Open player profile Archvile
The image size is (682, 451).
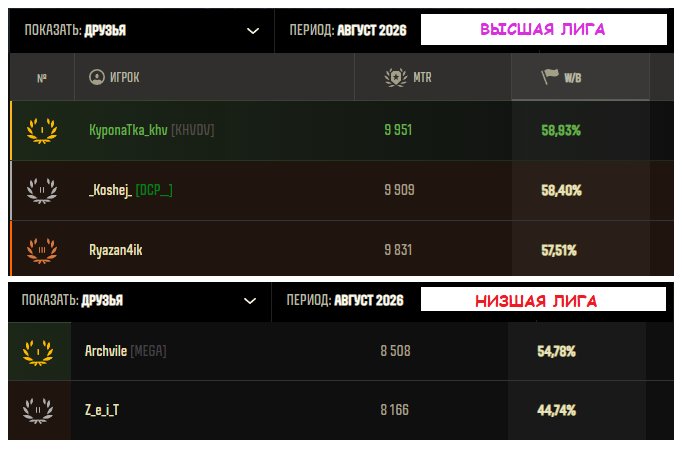click(106, 351)
